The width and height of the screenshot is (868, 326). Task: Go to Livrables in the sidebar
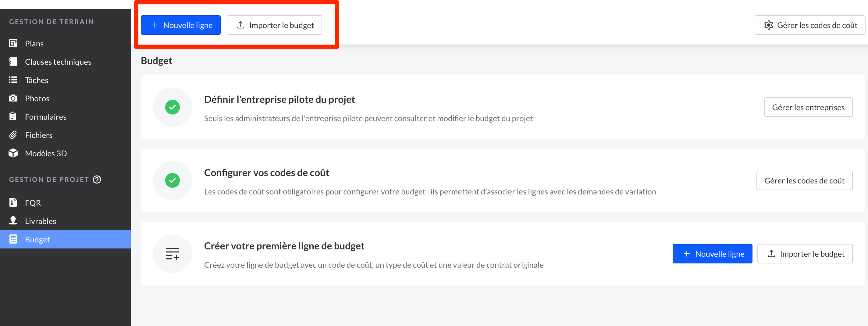pyautogui.click(x=41, y=221)
